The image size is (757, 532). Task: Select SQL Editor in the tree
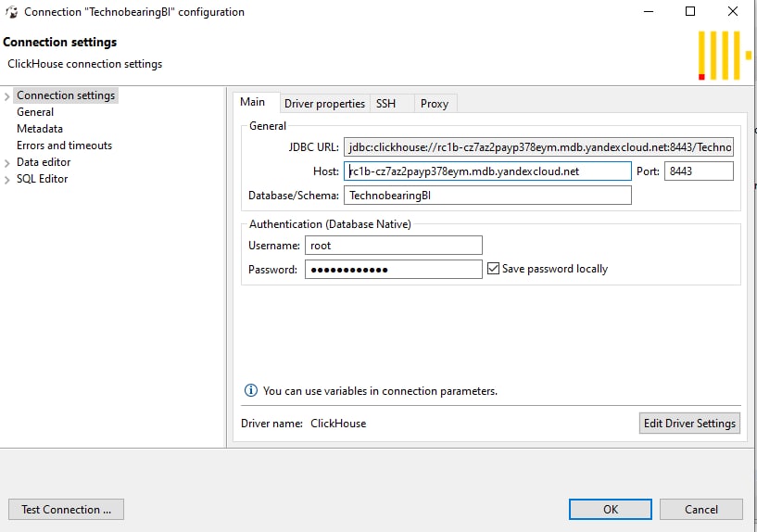point(42,179)
